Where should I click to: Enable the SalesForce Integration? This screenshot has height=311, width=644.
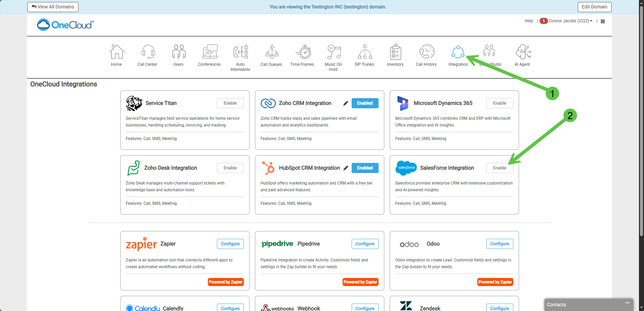tap(500, 168)
